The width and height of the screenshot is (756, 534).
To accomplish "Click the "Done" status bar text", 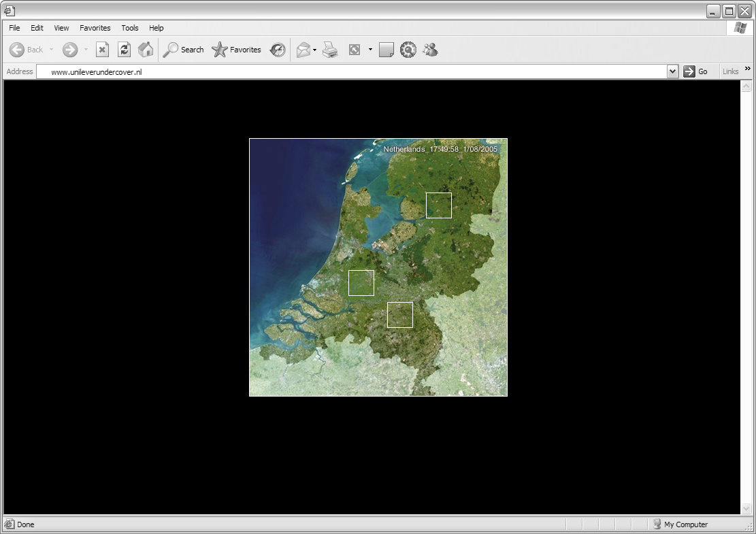I will 26,524.
